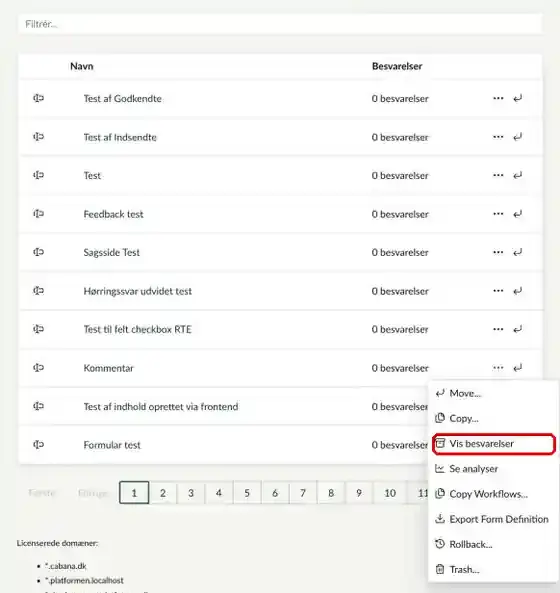Go to page 7 of the list
Image resolution: width=560 pixels, height=593 pixels.
[303, 493]
